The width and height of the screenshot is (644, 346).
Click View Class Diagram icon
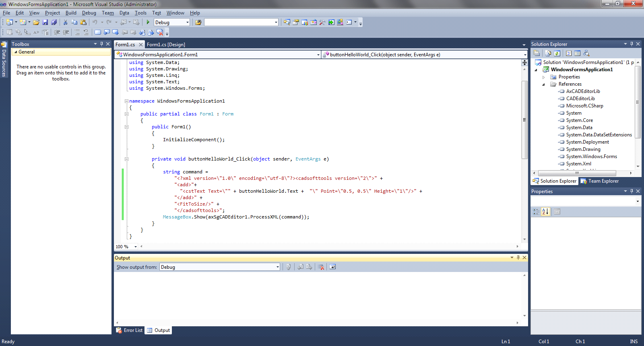point(586,53)
